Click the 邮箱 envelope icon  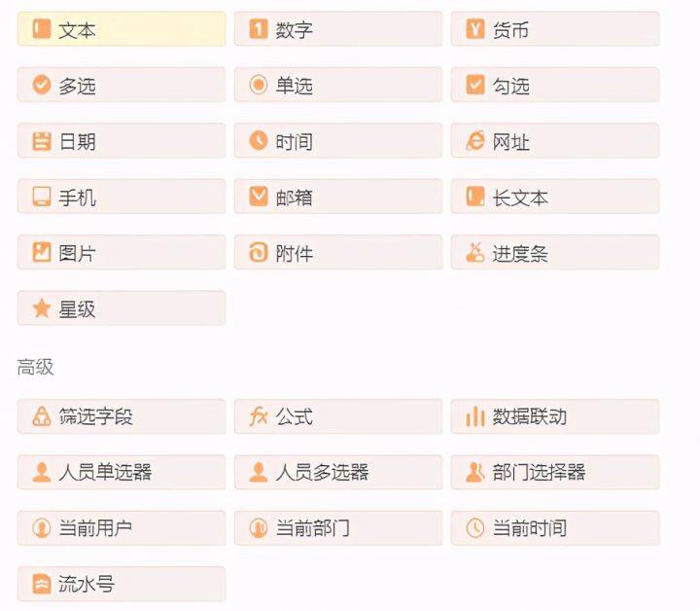coord(258,197)
